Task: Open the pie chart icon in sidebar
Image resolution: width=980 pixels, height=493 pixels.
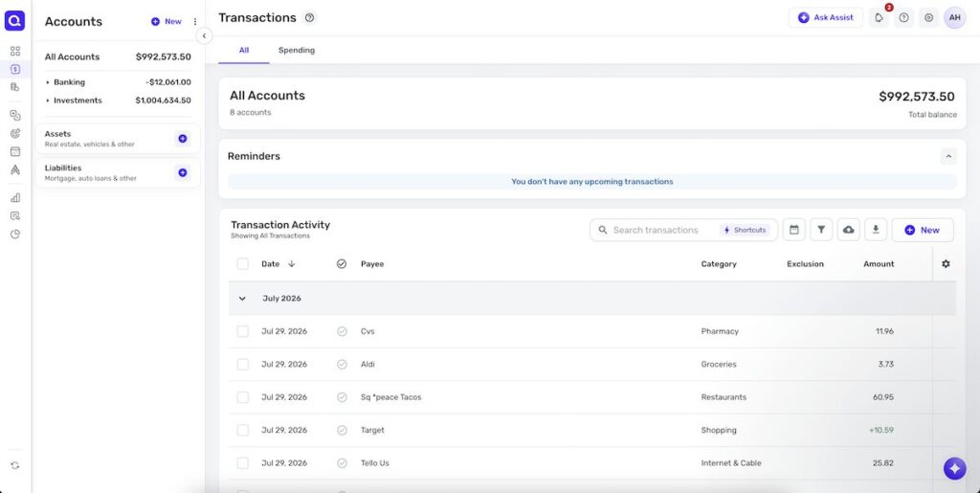Action: click(x=15, y=234)
